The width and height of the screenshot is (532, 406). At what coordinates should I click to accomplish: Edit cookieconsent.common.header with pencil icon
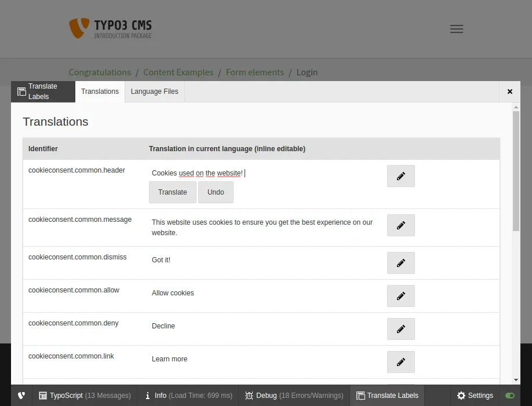(400, 176)
